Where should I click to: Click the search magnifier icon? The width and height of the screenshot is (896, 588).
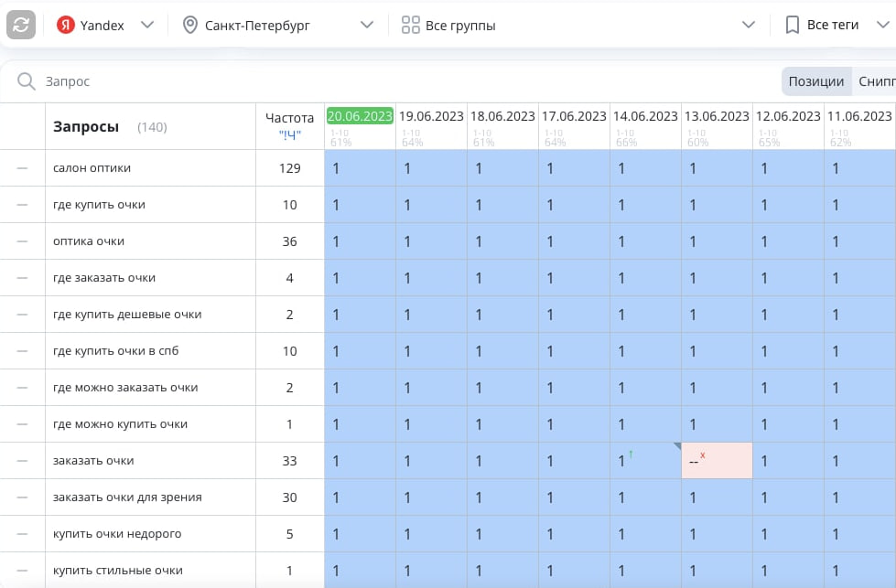coord(27,81)
